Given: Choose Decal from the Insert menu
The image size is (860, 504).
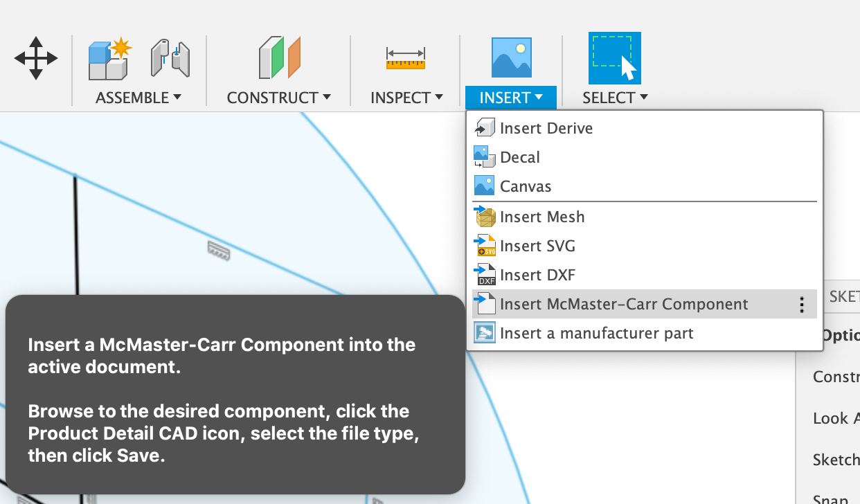Looking at the screenshot, I should tap(645, 157).
